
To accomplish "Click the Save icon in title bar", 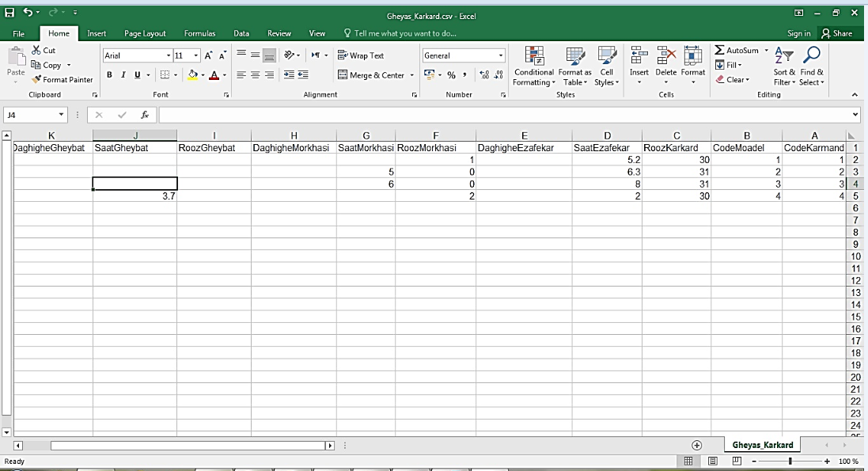I will [x=9, y=12].
